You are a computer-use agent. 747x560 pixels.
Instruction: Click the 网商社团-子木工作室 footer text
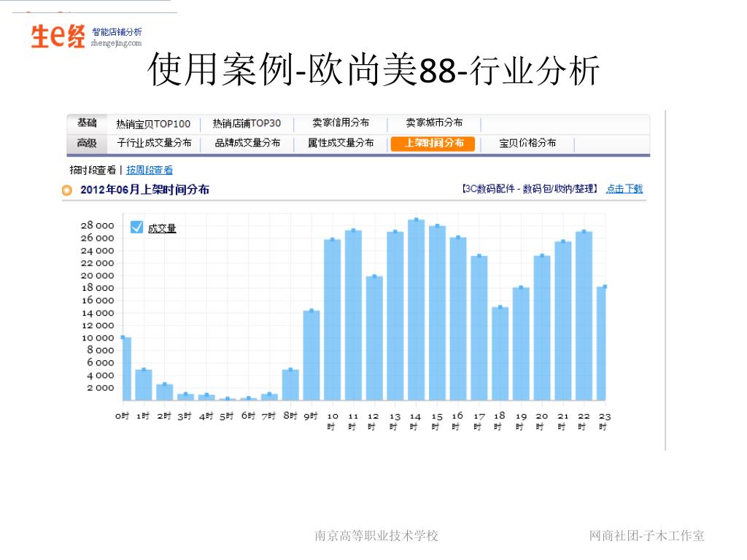pyautogui.click(x=646, y=536)
